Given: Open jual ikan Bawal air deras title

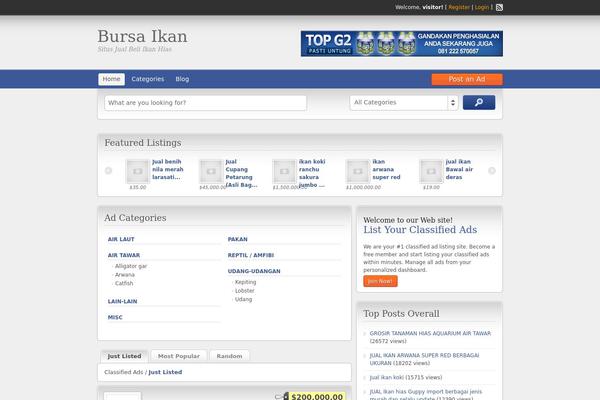Looking at the screenshot, I should [459, 169].
